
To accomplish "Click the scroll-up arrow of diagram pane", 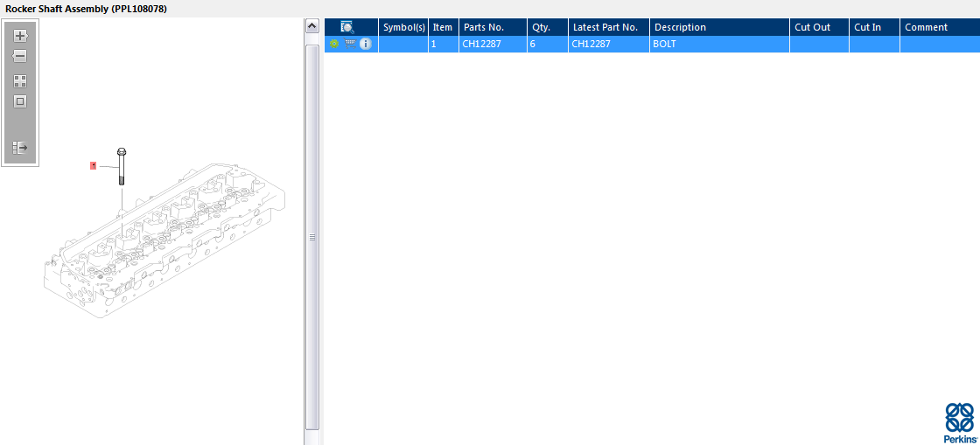I will coord(311,25).
